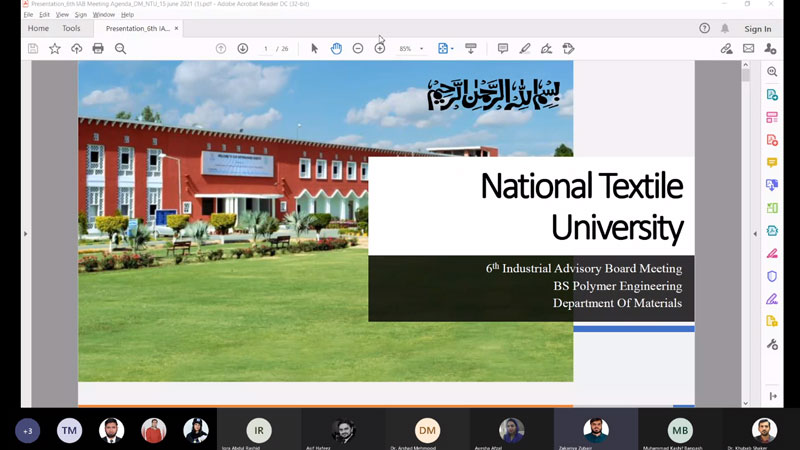Click the Zoom out minus icon
The width and height of the screenshot is (800, 450).
358,48
